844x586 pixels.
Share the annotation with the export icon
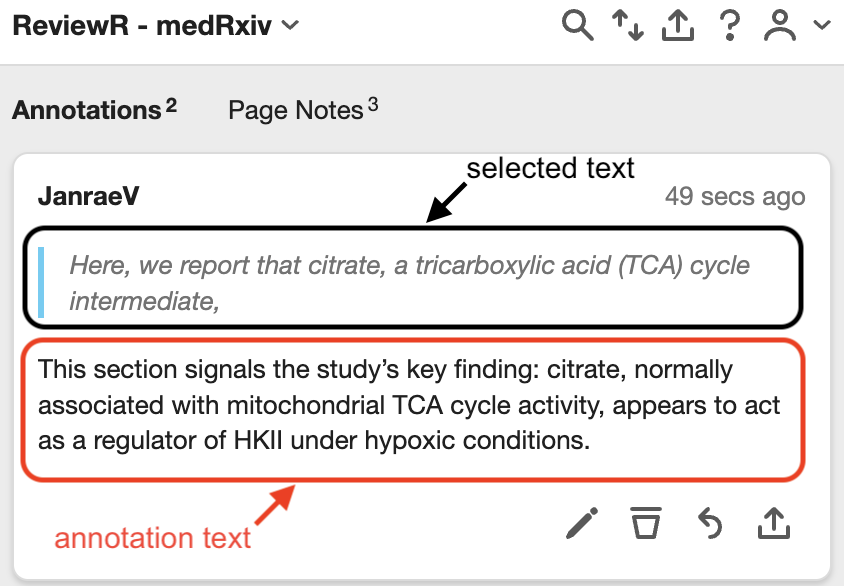pos(773,522)
